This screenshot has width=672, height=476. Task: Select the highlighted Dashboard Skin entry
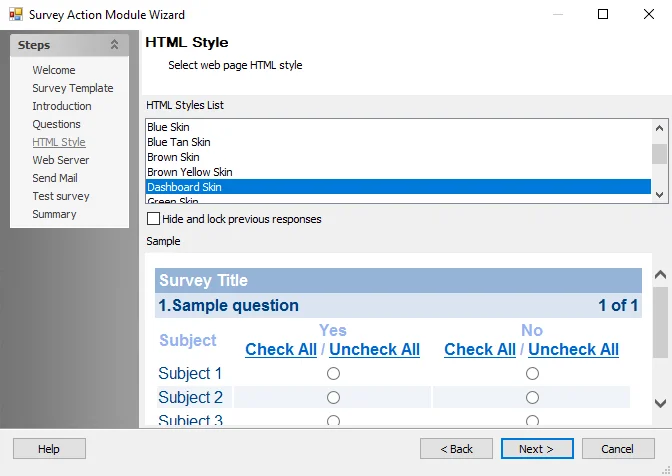(398, 187)
